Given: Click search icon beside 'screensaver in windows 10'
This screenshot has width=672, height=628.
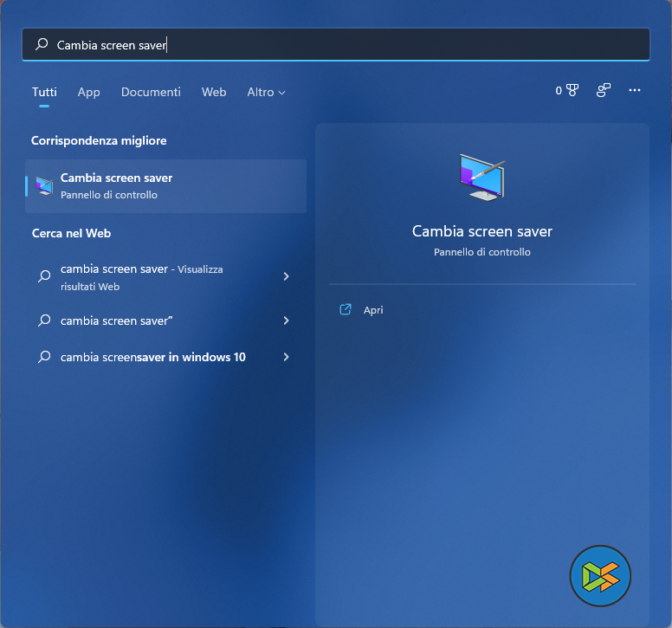Looking at the screenshot, I should coord(44,357).
